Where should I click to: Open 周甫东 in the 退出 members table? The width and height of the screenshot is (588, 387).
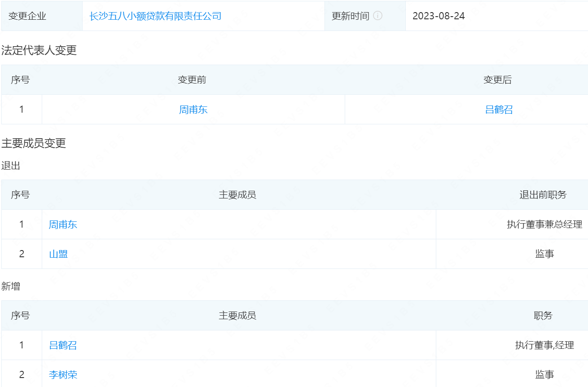coord(63,224)
